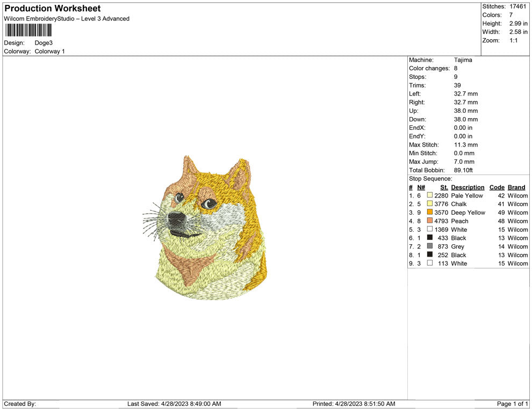Select the White swatch in row 5

pos(429,229)
